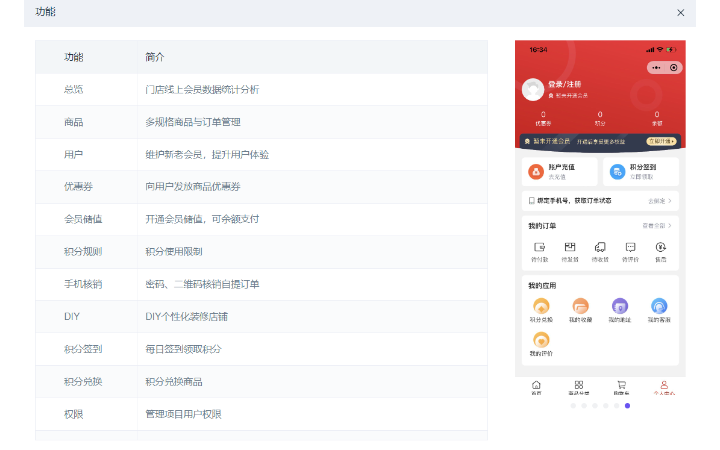Viewport: 720px width, 450px height.
Task: Open 积分兑换 app icon
Action: pos(541,306)
